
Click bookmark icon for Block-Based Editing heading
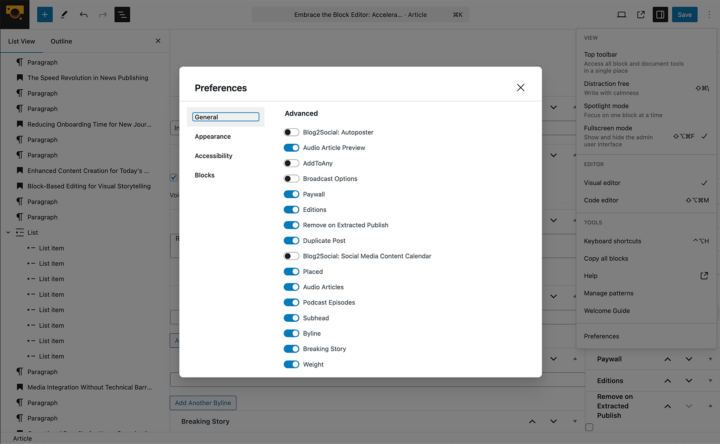pos(20,186)
